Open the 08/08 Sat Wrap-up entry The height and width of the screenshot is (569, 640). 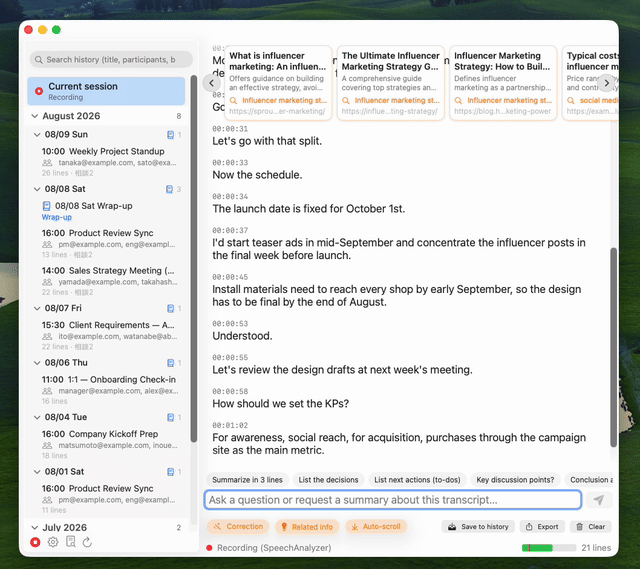[109, 211]
